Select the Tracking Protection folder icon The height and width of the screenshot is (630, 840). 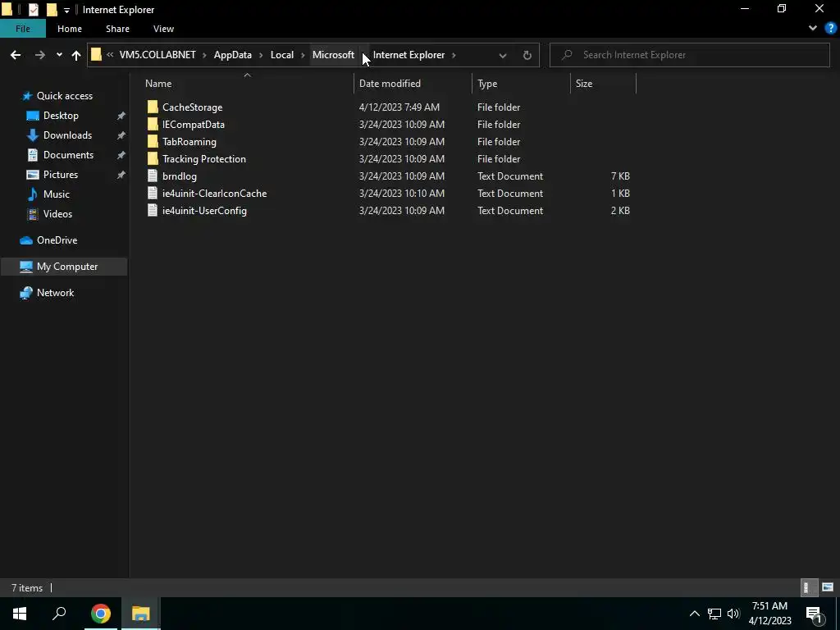pyautogui.click(x=153, y=158)
